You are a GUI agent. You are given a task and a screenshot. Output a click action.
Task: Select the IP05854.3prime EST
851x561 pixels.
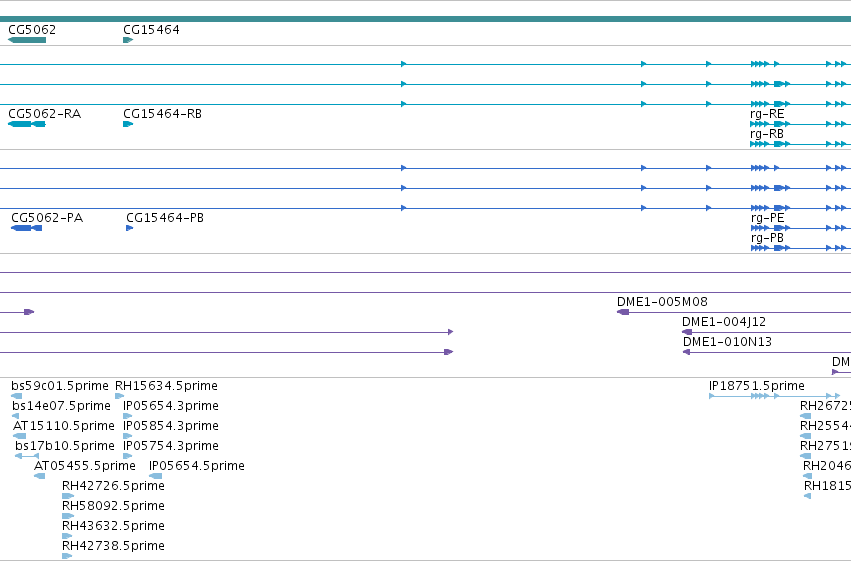coord(128,436)
